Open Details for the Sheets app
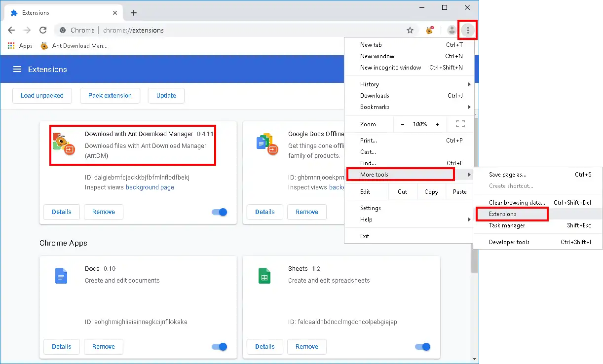Viewport: 603px width, 364px height. (265, 347)
